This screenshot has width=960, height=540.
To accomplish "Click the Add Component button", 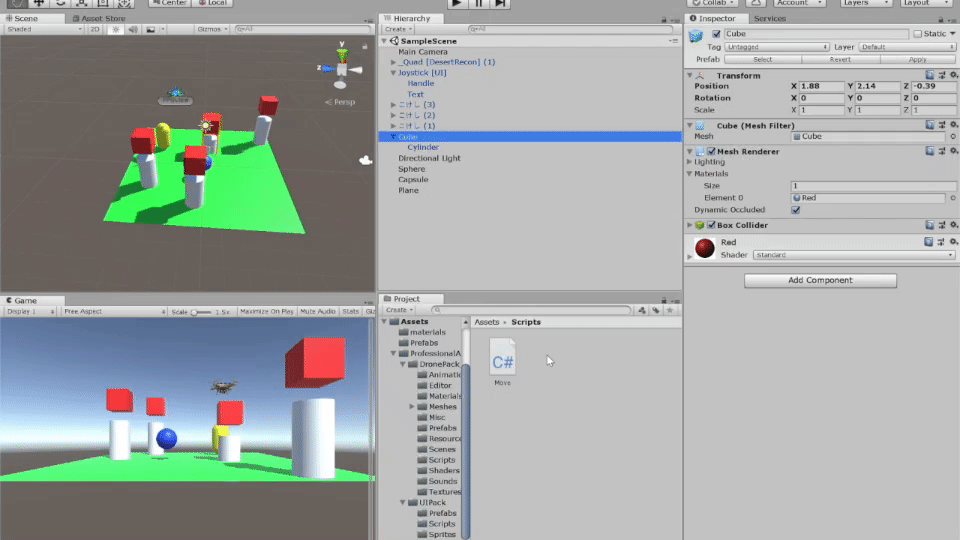I will coord(820,280).
